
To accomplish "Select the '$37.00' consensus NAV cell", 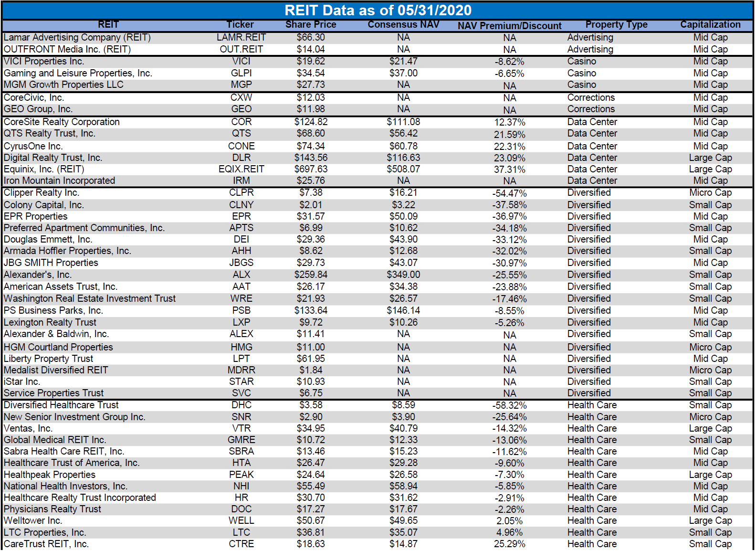I will [403, 73].
